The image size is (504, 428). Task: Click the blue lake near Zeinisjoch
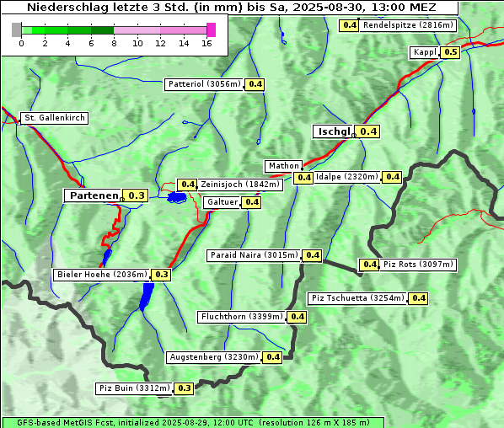coord(176,197)
